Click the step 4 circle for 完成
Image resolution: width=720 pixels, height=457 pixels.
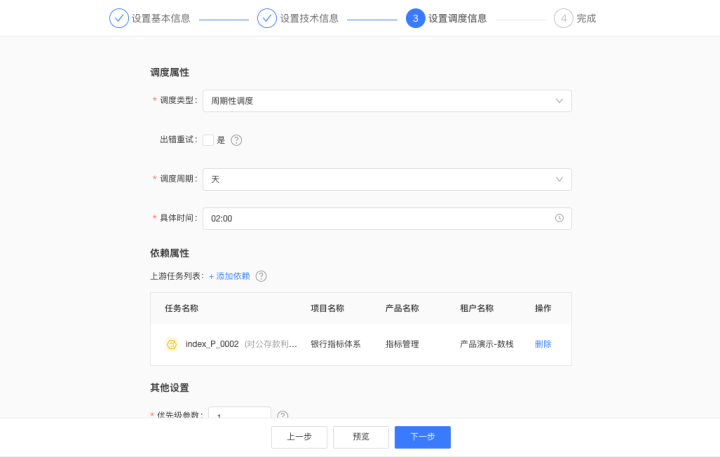(x=563, y=18)
